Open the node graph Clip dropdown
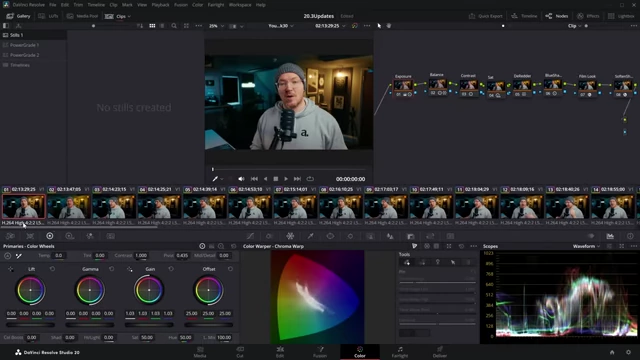This screenshot has height=360, width=640. [x=574, y=26]
